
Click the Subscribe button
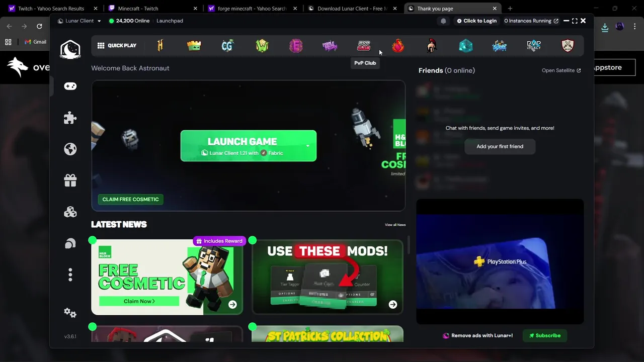pos(545,335)
